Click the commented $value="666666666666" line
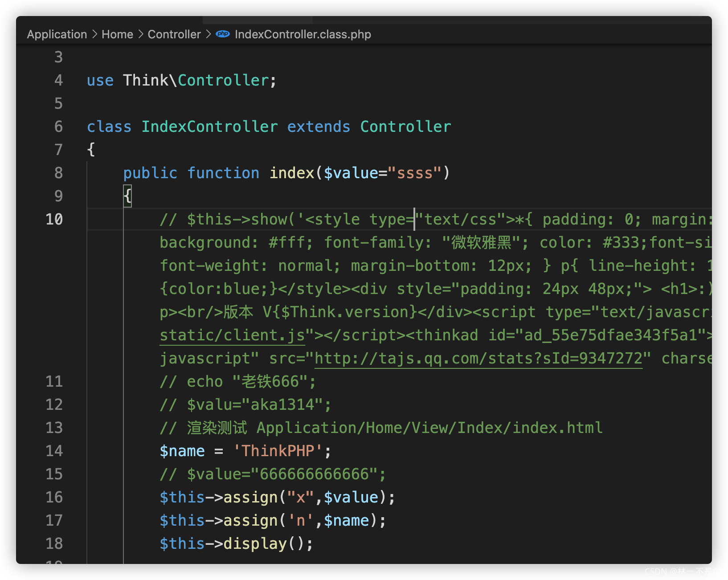The width and height of the screenshot is (728, 580). [273, 474]
